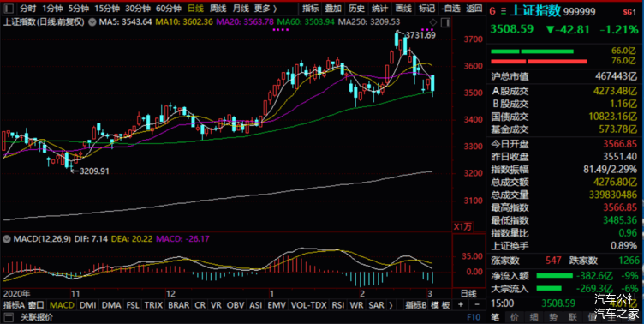Toggle the side panel icon right of MA250

pos(445,22)
